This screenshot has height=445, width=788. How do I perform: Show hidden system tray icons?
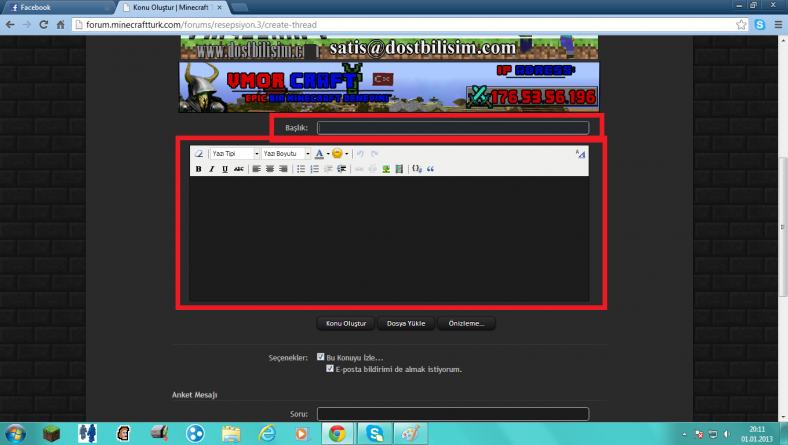pyautogui.click(x=684, y=434)
